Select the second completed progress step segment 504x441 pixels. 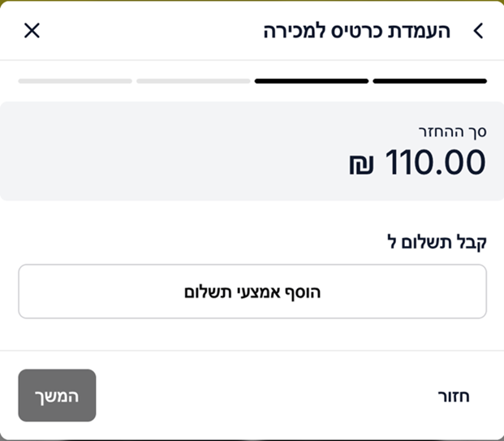(x=312, y=81)
